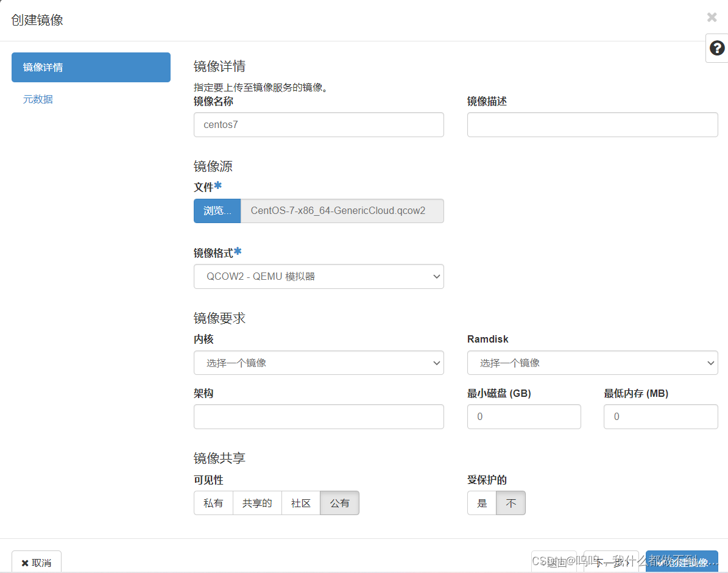Open the 镜像格式 dropdown
Image resolution: width=728 pixels, height=573 pixels.
point(319,276)
